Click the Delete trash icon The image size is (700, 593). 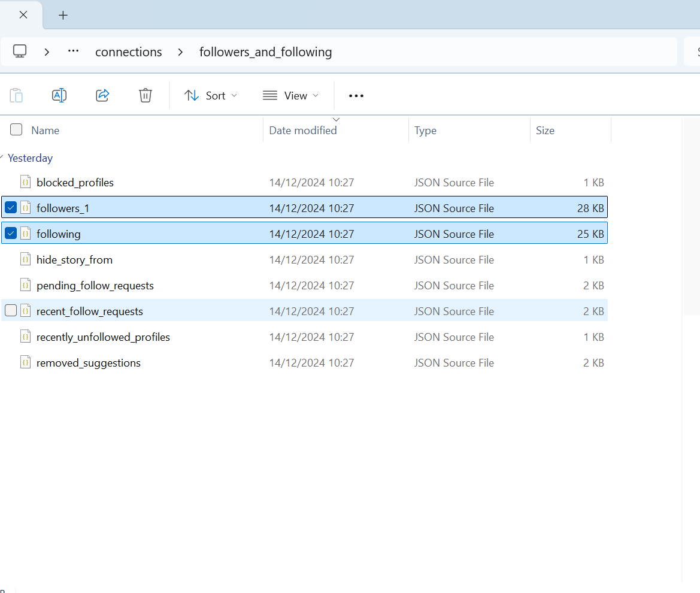(x=145, y=96)
